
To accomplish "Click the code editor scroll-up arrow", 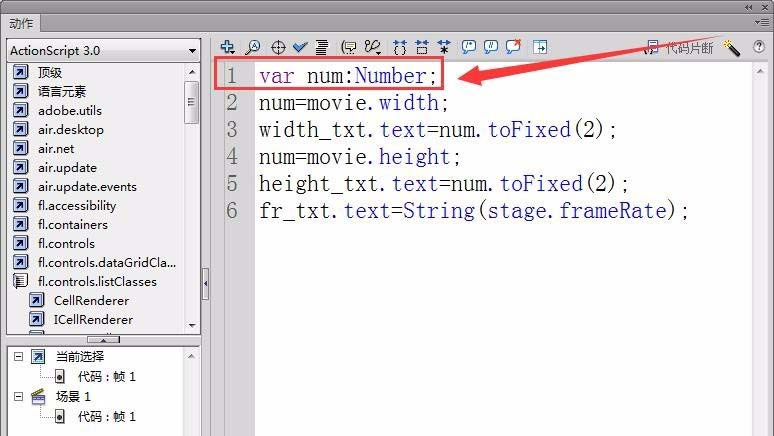I will click(760, 72).
